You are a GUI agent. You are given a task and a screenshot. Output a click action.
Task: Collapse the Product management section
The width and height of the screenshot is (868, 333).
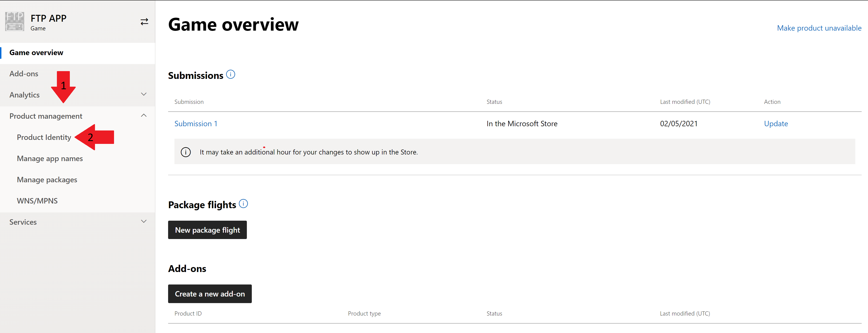(x=144, y=116)
